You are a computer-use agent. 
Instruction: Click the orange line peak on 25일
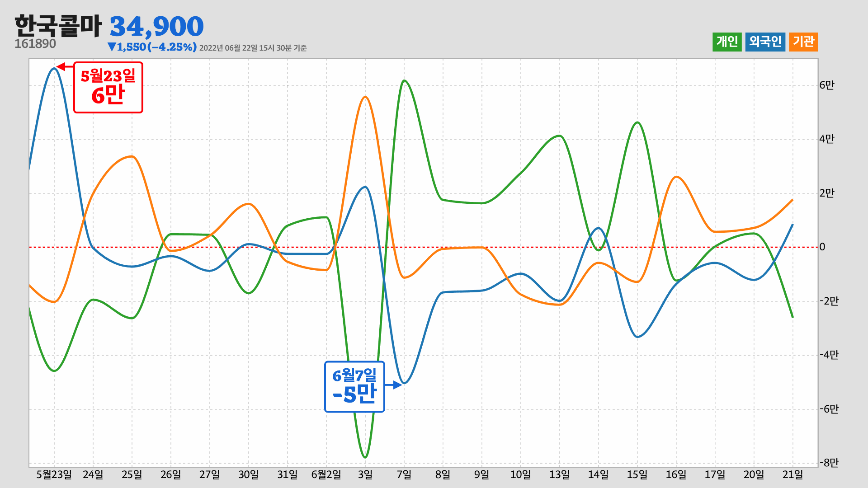[x=132, y=156]
